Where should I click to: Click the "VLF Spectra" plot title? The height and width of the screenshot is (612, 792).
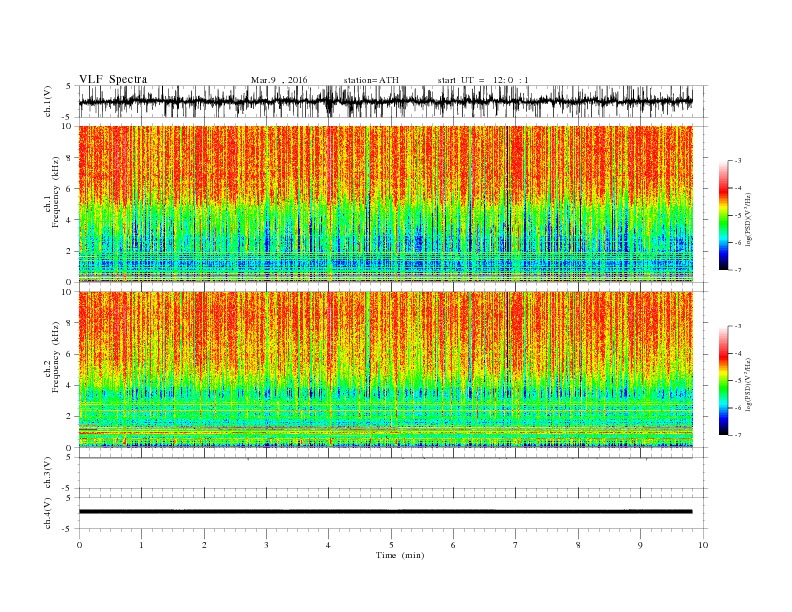(113, 79)
